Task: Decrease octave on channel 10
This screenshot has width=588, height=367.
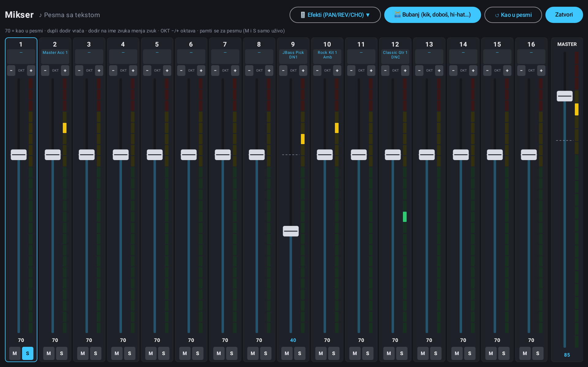Action: (317, 70)
